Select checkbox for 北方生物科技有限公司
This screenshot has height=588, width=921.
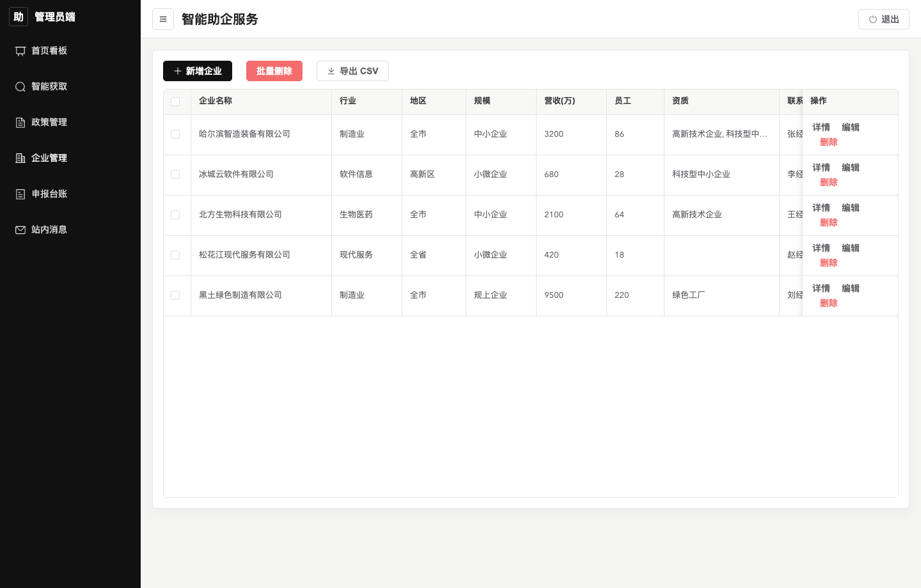pyautogui.click(x=175, y=215)
